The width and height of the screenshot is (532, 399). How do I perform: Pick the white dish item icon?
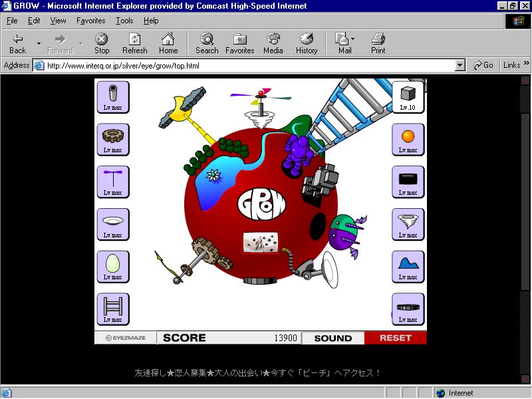113,225
